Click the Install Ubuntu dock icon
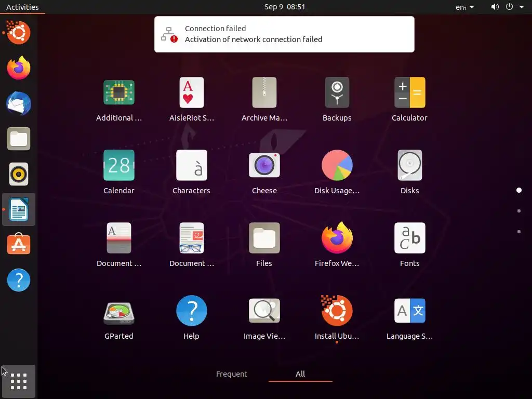 point(19,33)
